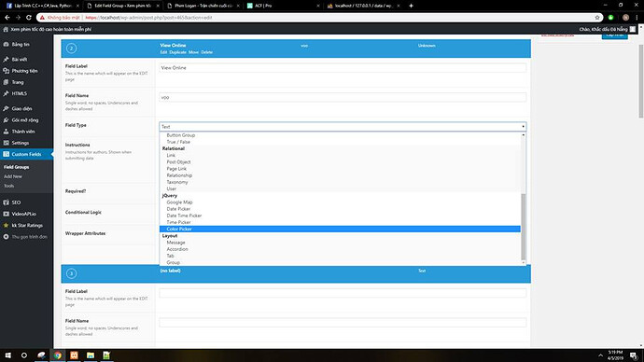Image resolution: width=644 pixels, height=362 pixels.
Task: Choose Button Group field type
Action: tap(181, 135)
